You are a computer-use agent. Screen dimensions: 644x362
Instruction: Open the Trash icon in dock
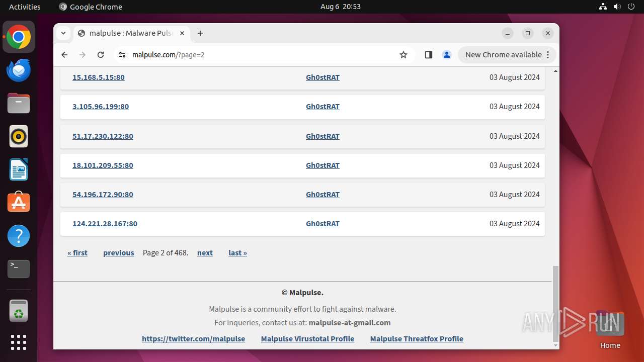coord(19,311)
